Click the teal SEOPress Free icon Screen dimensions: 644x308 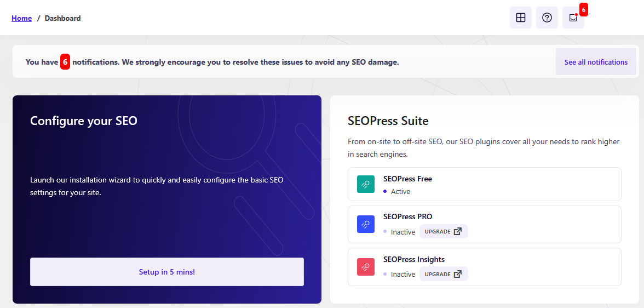pyautogui.click(x=365, y=184)
